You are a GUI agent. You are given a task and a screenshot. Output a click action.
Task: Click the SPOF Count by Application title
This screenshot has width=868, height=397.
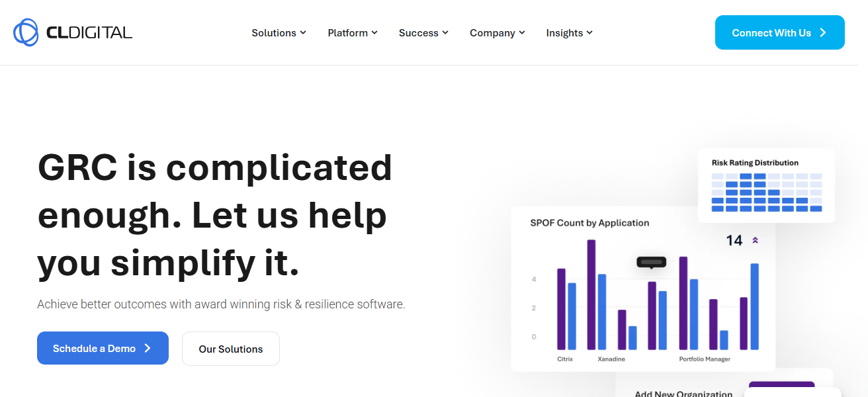click(589, 223)
